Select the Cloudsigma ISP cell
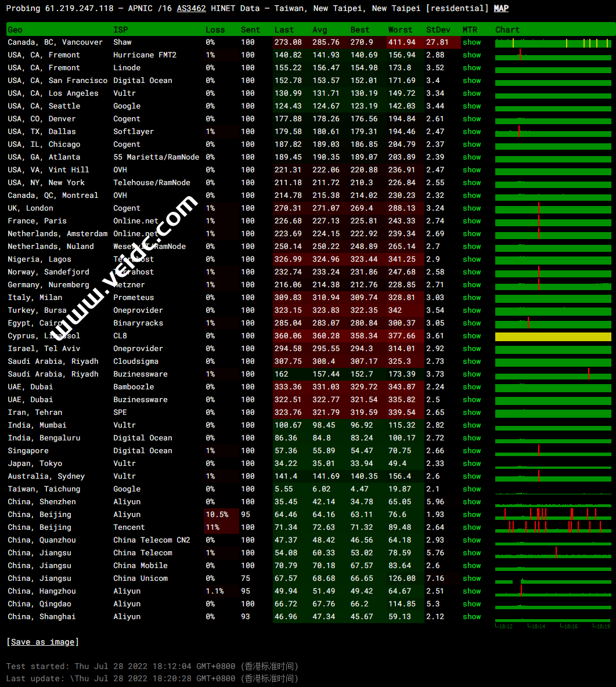Image resolution: width=616 pixels, height=687 pixels. 136,361
